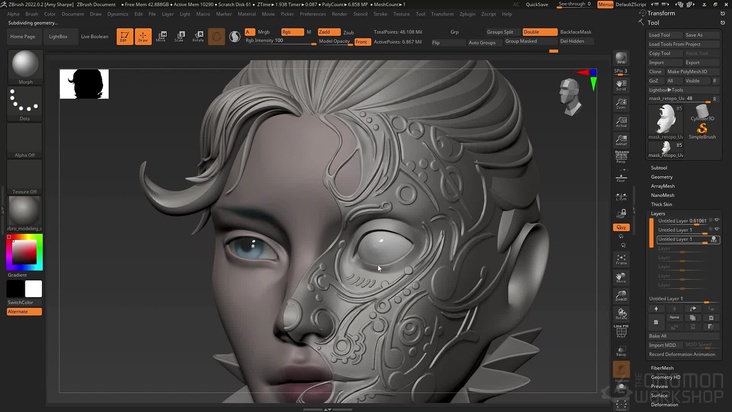Viewport: 732px width, 412px height.
Task: Click the BPR render button
Action: 621,58
